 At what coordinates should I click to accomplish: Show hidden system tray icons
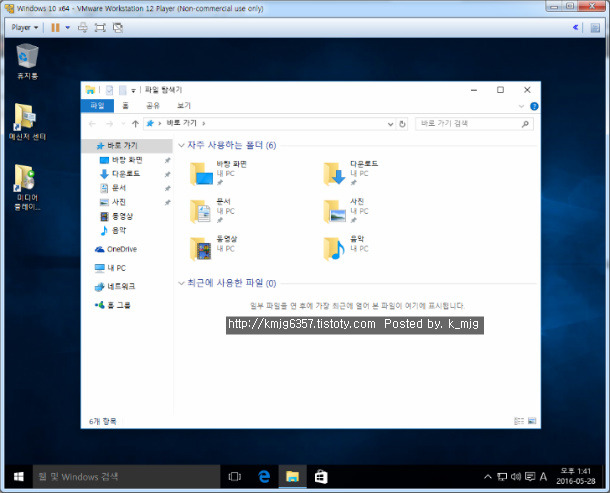coord(487,477)
